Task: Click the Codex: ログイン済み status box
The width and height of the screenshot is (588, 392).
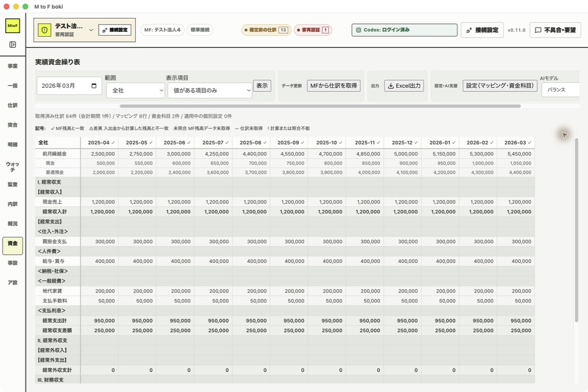Action: (404, 30)
